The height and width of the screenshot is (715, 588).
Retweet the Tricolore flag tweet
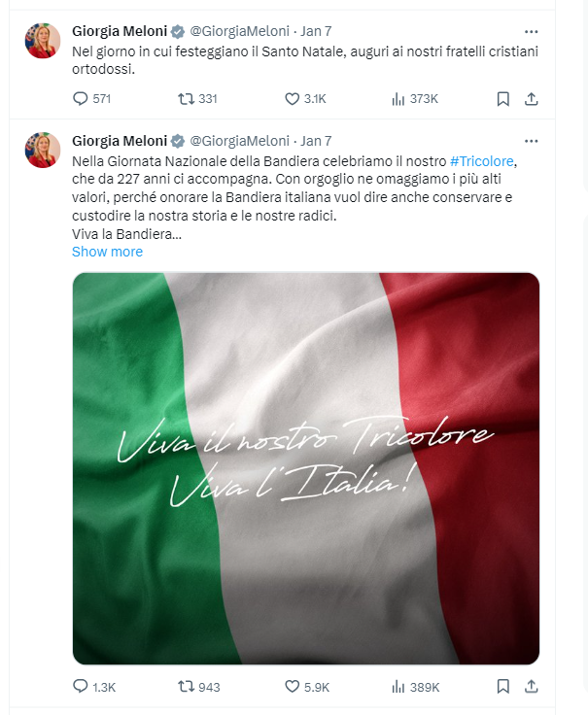[185, 687]
